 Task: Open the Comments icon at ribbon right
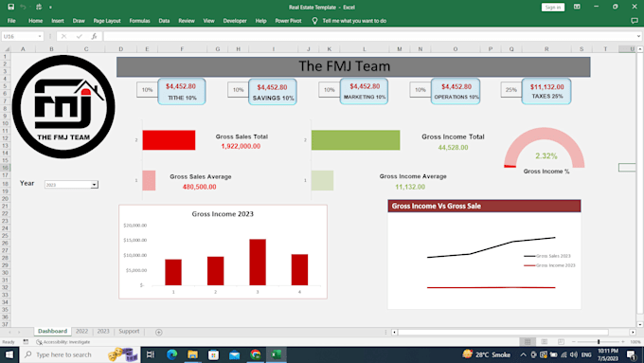click(635, 21)
